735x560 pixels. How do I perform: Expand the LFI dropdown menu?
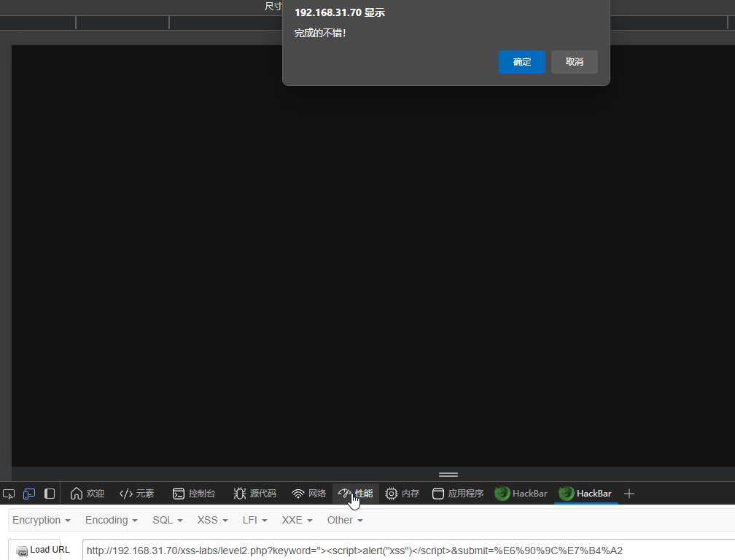pos(254,520)
